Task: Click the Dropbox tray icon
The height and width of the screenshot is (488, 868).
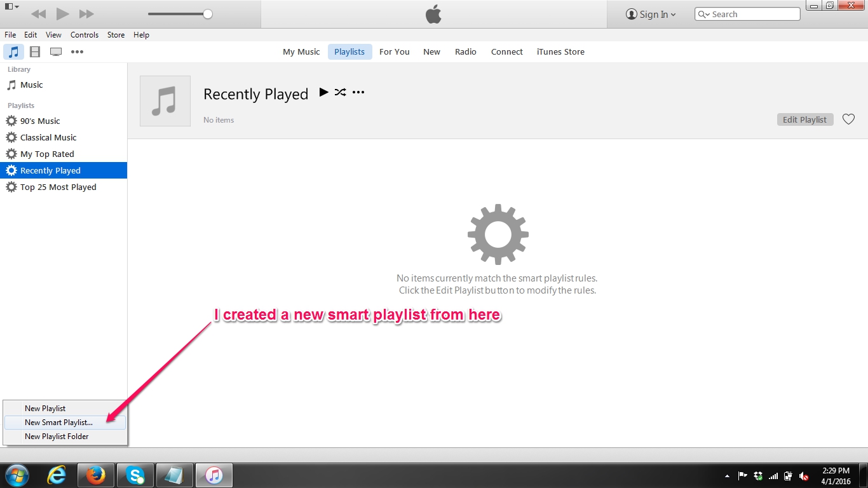Action: [758, 476]
